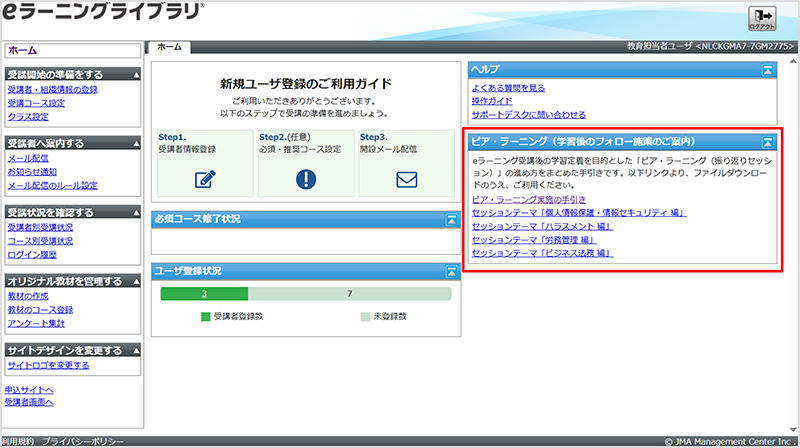800x448 pixels.
Task: Click the Step1 pencil edit icon
Action: (205, 180)
